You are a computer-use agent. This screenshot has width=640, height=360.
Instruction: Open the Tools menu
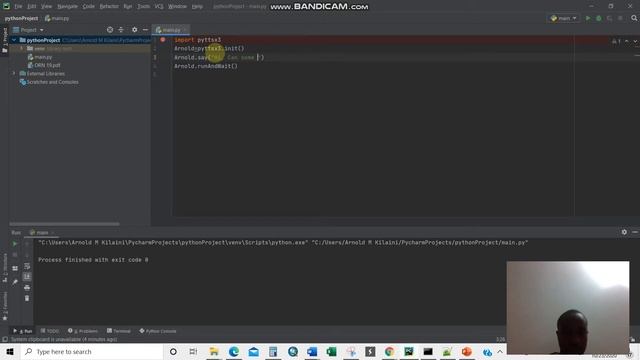click(x=143, y=7)
